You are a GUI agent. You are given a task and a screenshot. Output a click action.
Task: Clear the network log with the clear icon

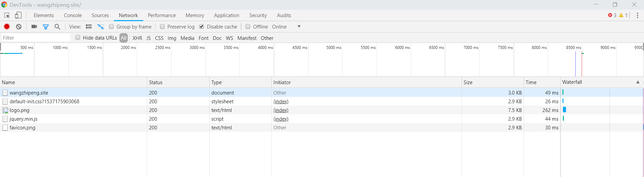[19, 26]
